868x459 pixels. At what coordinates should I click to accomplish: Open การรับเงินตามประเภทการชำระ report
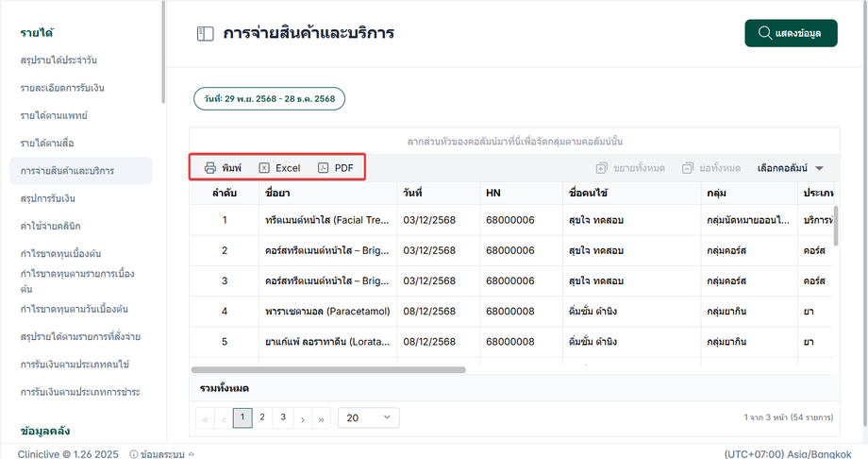80,392
